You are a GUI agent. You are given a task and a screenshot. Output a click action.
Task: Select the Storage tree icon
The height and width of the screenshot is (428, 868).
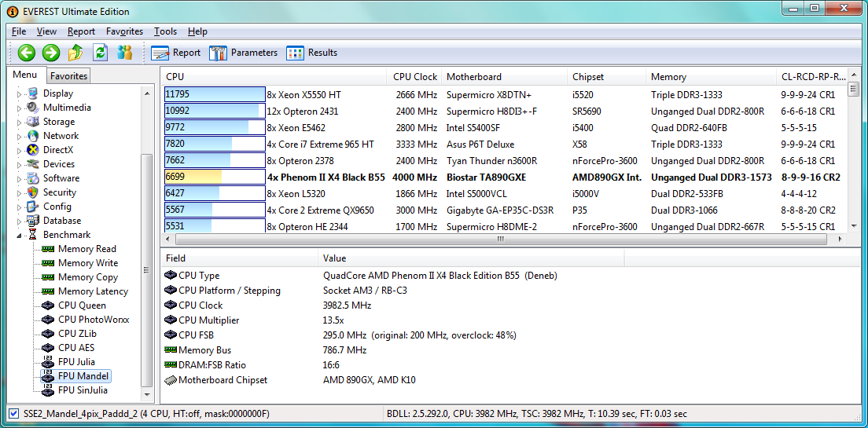[33, 122]
